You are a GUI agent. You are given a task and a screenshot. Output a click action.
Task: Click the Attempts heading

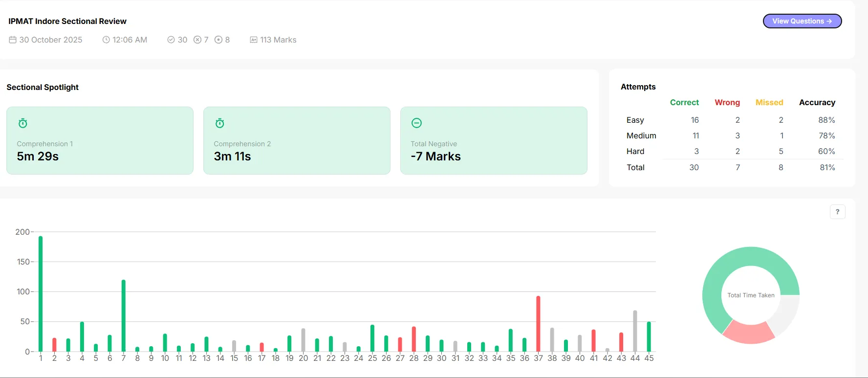click(638, 87)
